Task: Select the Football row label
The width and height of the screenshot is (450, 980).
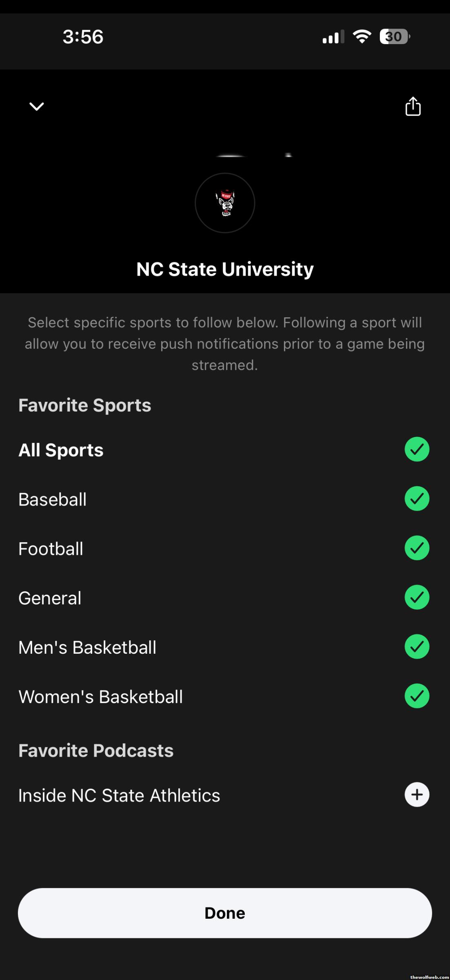Action: (51, 549)
